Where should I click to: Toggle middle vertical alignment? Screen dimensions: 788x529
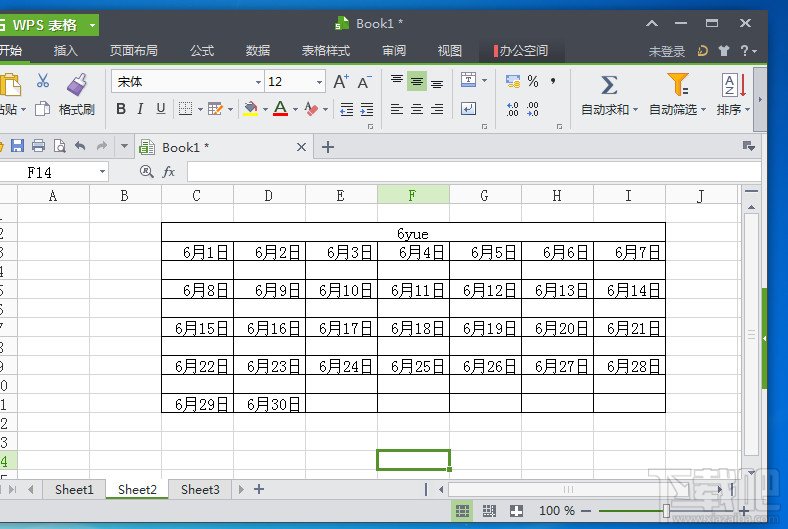417,81
